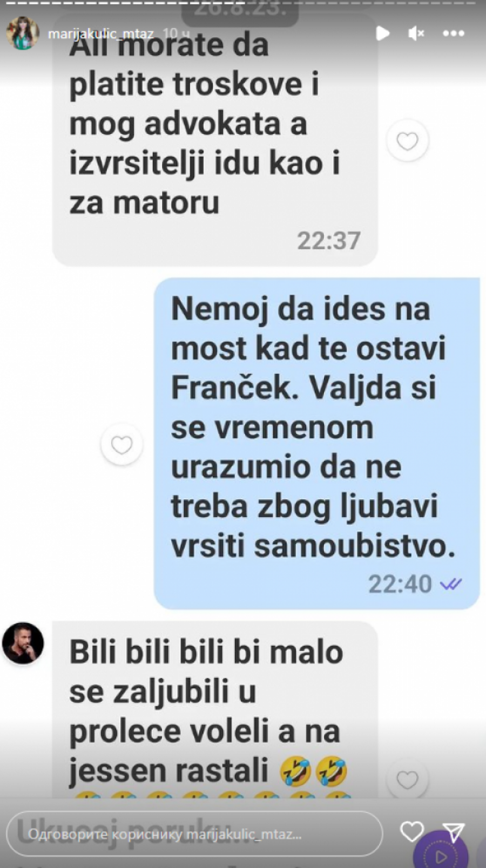Share the story via paper plane icon
This screenshot has height=868, width=486.
453,833
